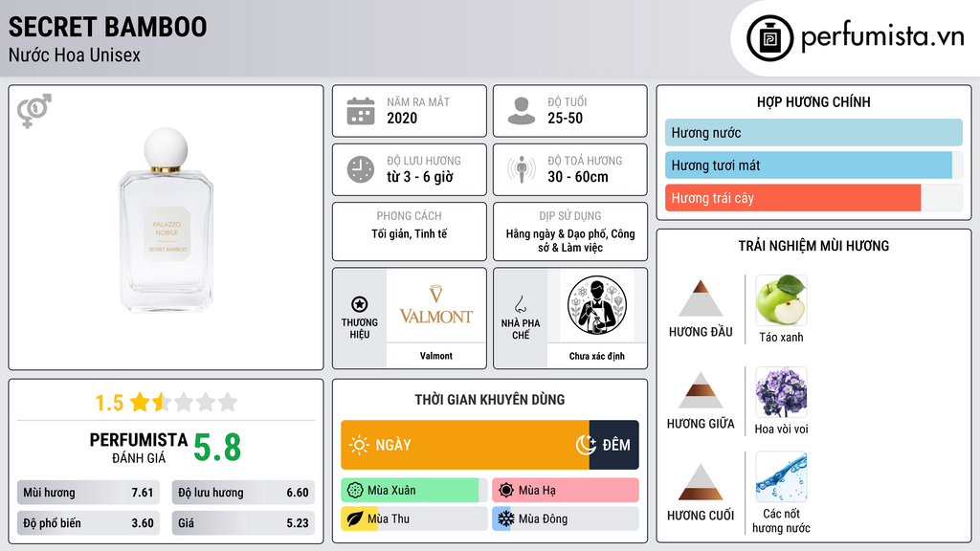Click the winter snowflake season icon

[x=506, y=518]
